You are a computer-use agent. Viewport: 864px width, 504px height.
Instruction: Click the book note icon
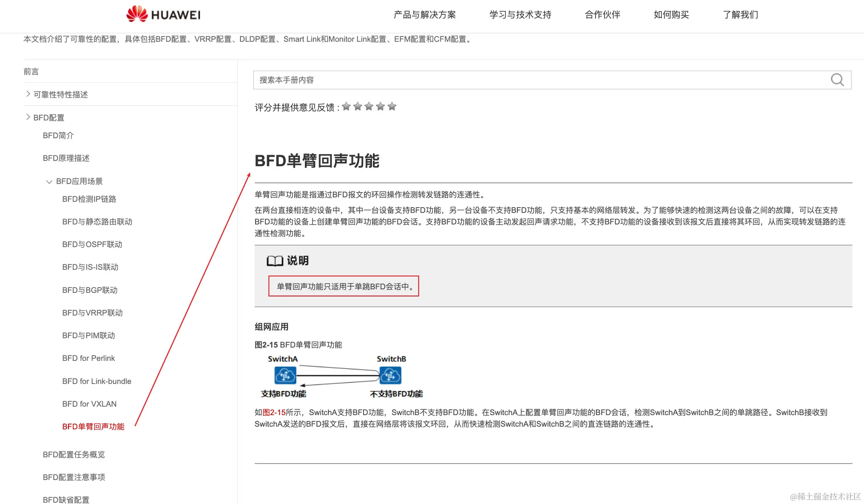(x=275, y=261)
